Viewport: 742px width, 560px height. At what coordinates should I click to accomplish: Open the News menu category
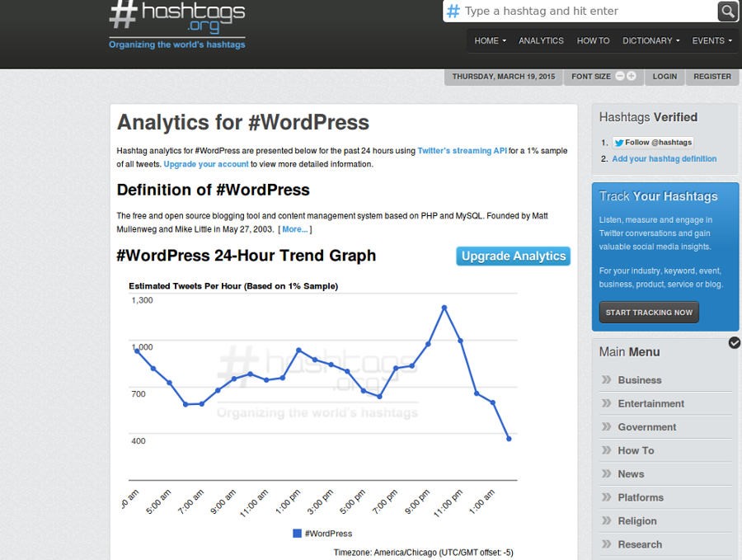coord(631,474)
